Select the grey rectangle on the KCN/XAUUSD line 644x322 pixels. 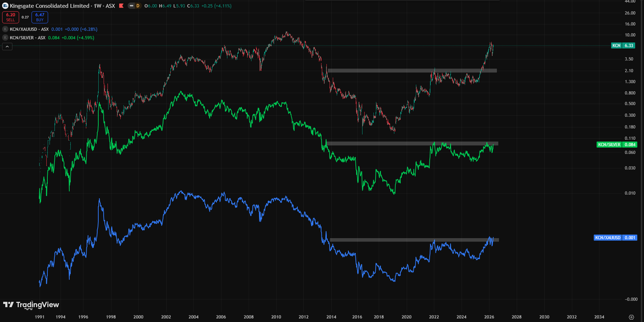[414, 239]
